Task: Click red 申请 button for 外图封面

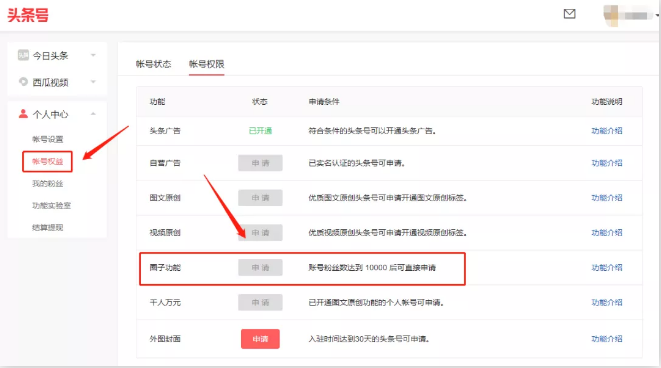Action: click(260, 339)
